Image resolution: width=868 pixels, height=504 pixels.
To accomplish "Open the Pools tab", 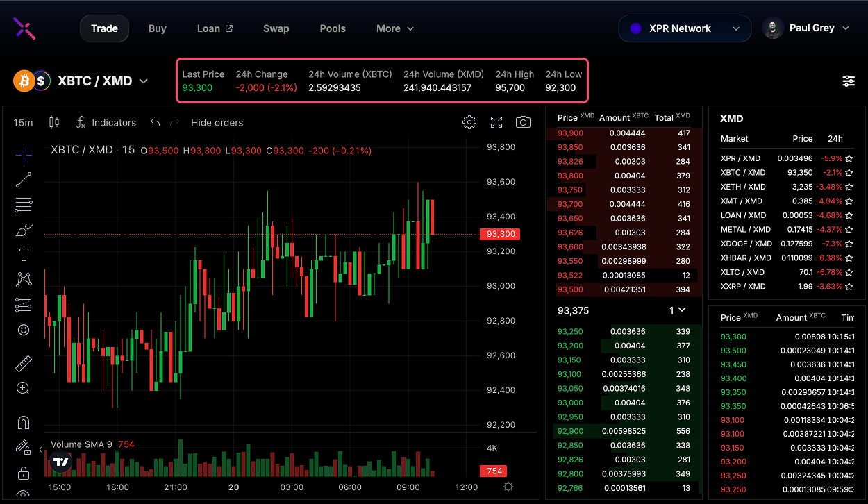I will click(x=333, y=28).
